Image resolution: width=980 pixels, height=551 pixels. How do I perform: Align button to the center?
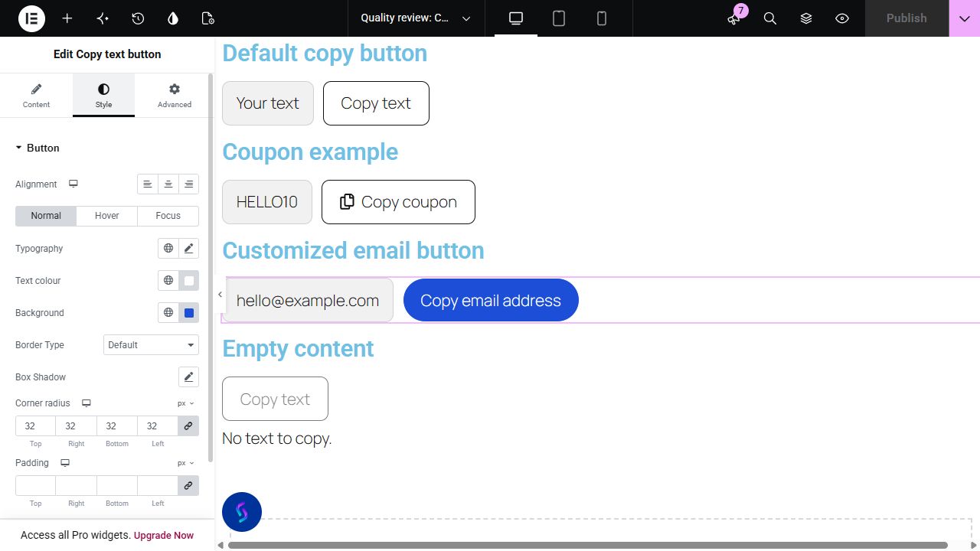(168, 184)
